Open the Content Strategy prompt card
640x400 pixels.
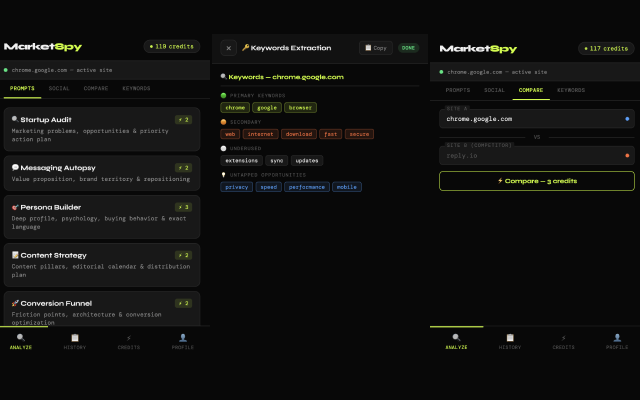[x=102, y=265]
